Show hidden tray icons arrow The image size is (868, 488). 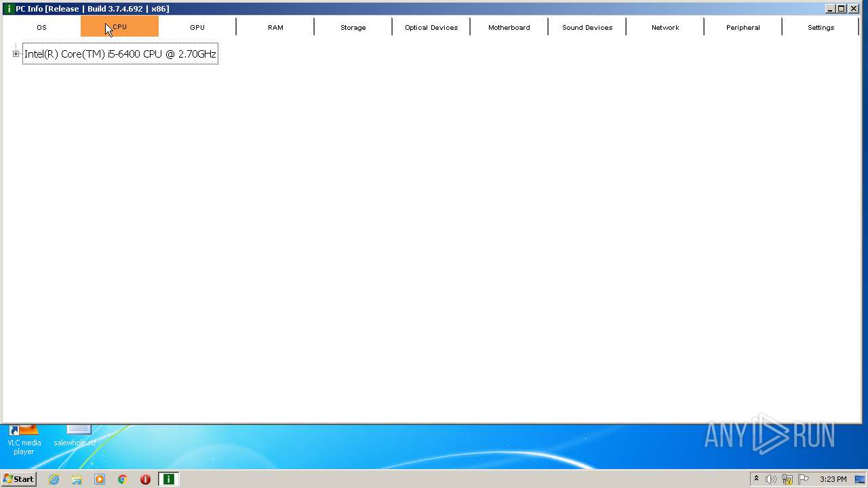756,479
